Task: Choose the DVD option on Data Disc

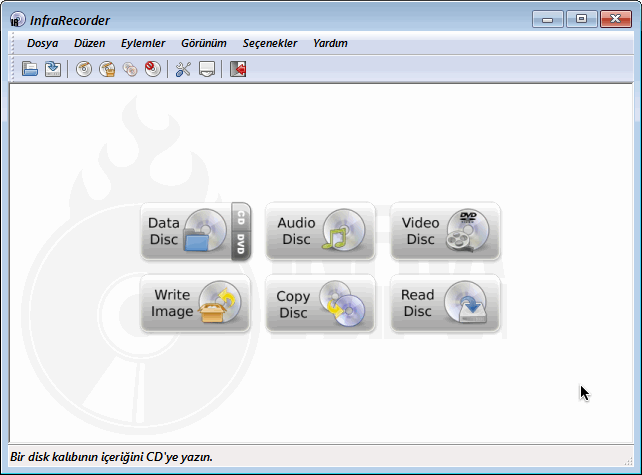Action: click(x=241, y=246)
